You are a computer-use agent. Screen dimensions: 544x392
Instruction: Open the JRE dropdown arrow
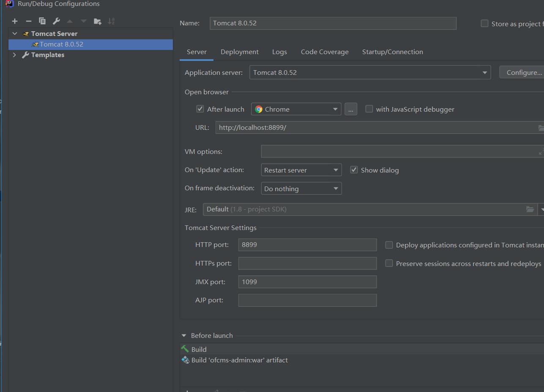pyautogui.click(x=541, y=209)
